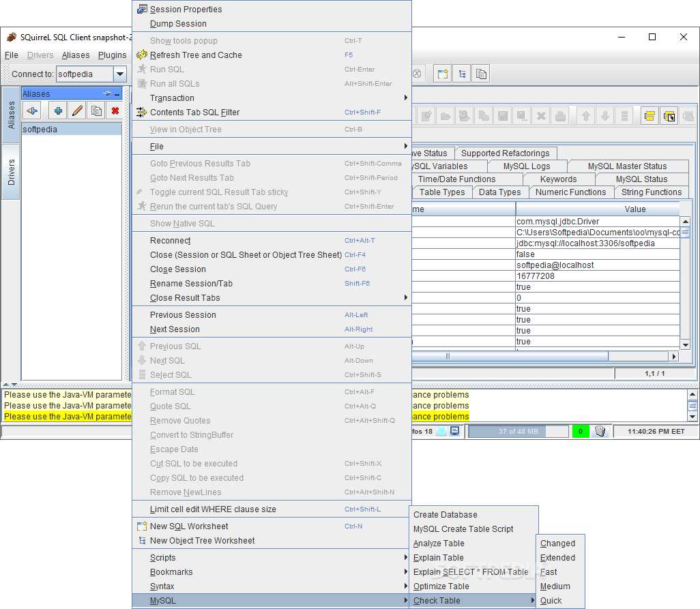Click the garbage collector trash icon
The height and width of the screenshot is (609, 700).
tap(600, 432)
